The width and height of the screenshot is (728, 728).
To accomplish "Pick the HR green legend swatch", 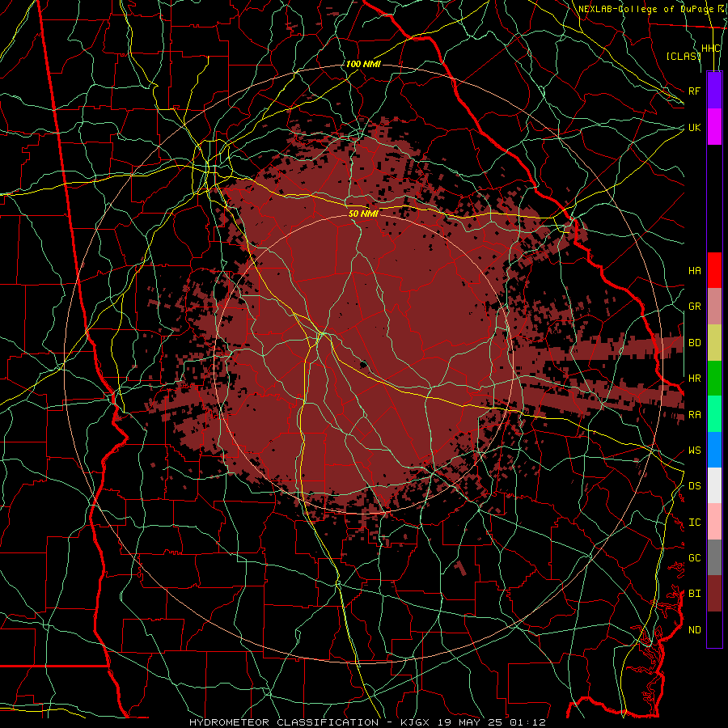I will [714, 379].
